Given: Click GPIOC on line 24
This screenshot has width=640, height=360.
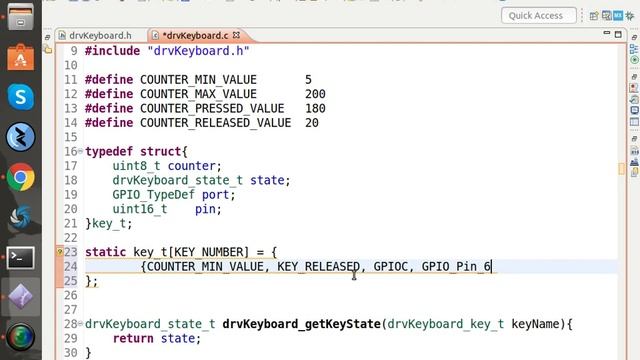Looking at the screenshot, I should coord(391,267).
